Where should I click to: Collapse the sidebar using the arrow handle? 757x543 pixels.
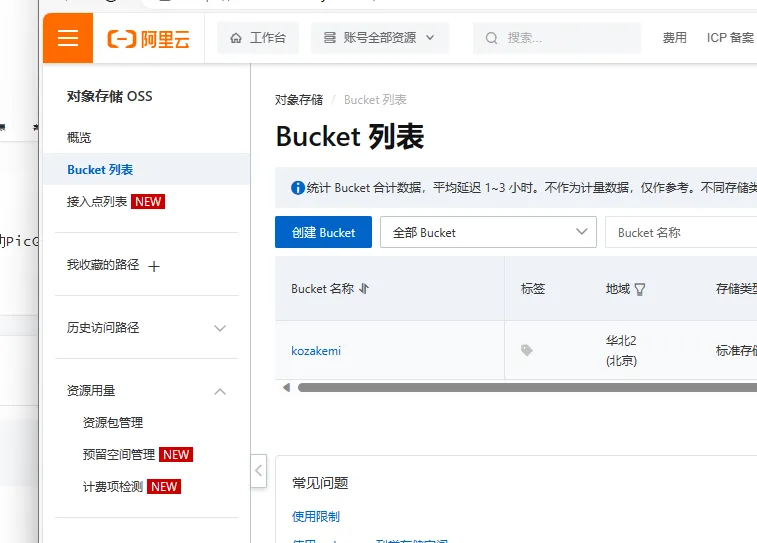(x=258, y=470)
